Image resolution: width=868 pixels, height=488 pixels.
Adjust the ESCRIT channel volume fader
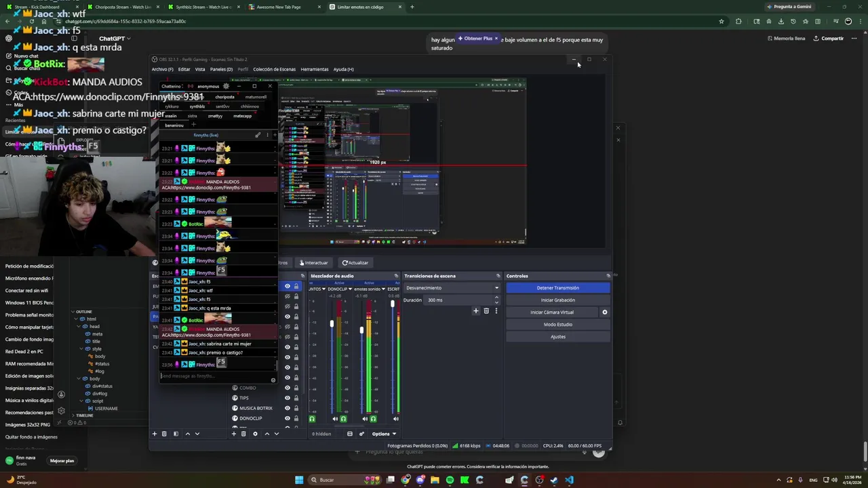click(392, 304)
